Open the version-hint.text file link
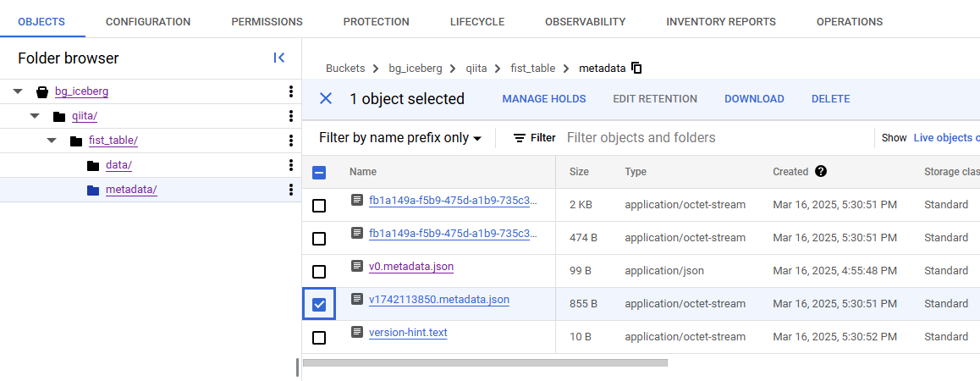This screenshot has height=381, width=980. coord(408,333)
